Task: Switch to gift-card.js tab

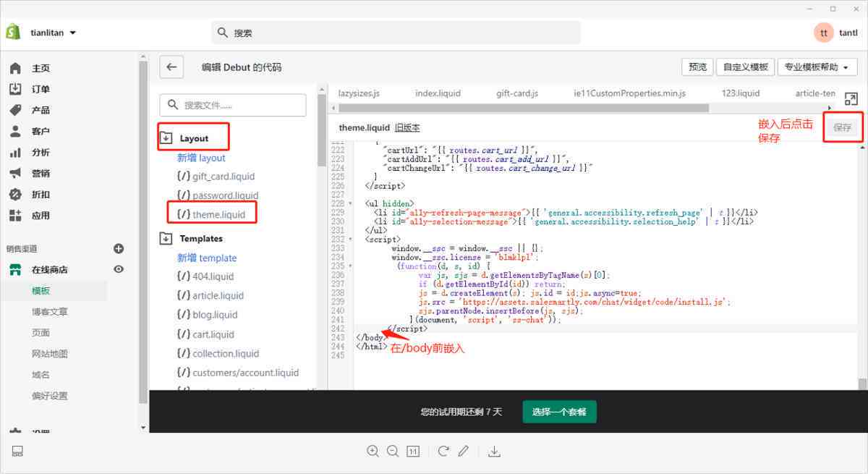Action: click(x=517, y=93)
